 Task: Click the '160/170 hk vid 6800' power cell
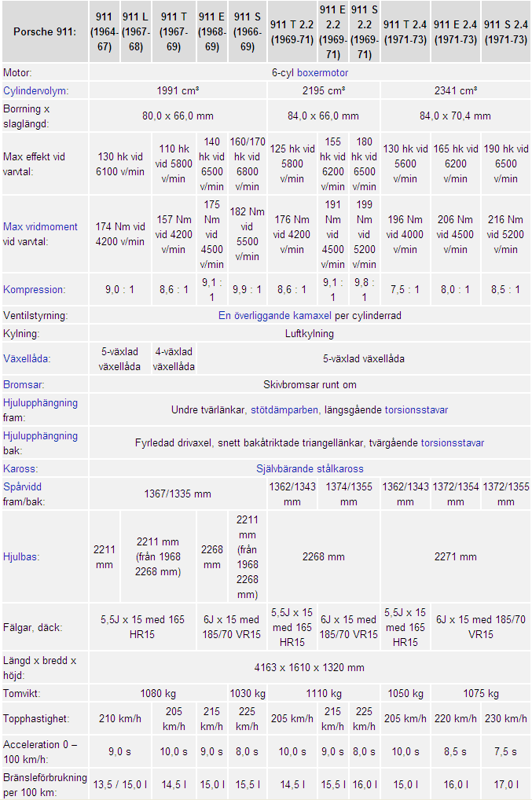click(x=248, y=164)
